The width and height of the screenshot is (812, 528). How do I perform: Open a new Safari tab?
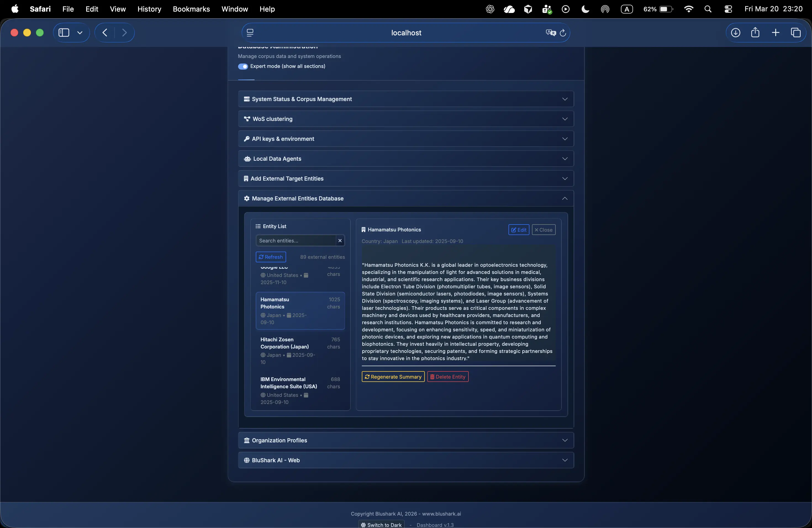(776, 33)
